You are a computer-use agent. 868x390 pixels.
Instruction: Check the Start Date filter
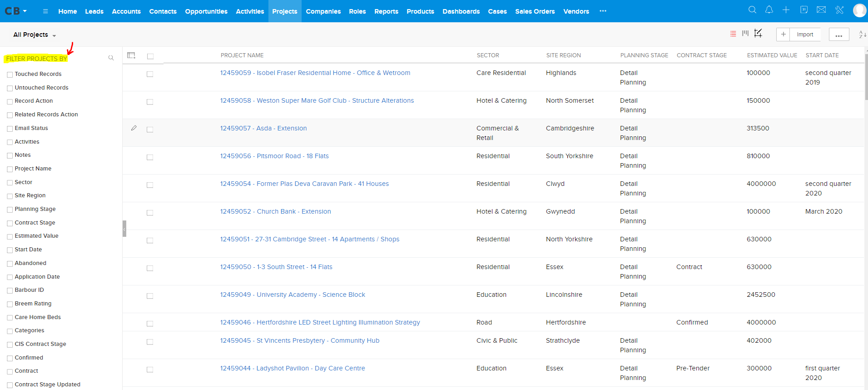10,250
